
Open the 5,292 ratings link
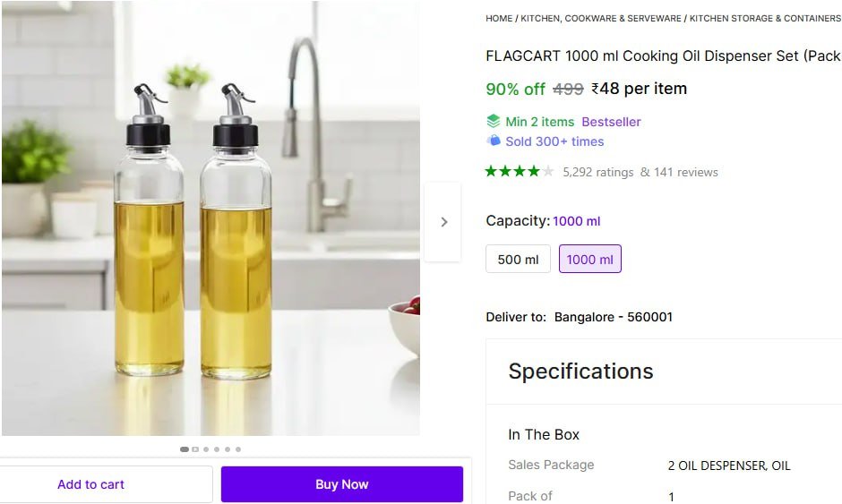point(597,172)
